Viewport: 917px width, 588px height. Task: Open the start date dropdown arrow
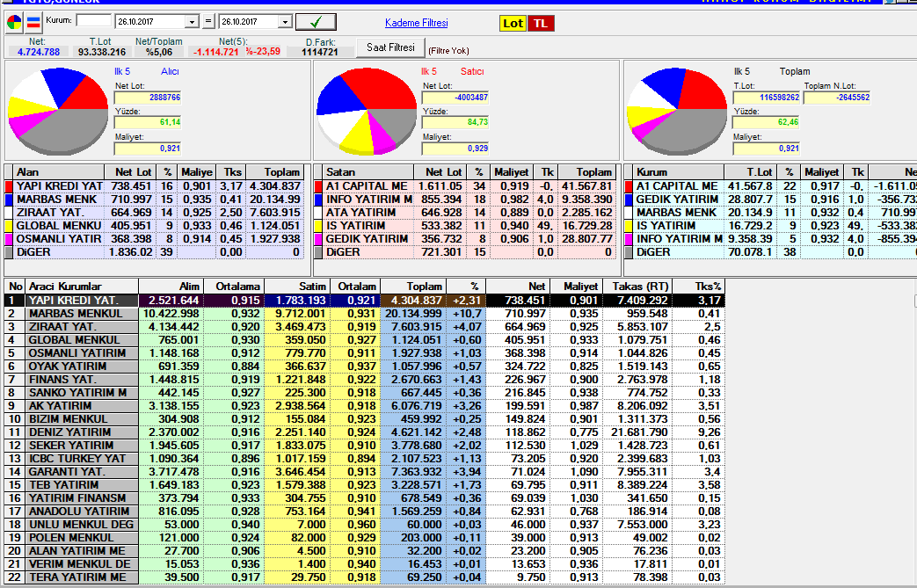tap(192, 22)
